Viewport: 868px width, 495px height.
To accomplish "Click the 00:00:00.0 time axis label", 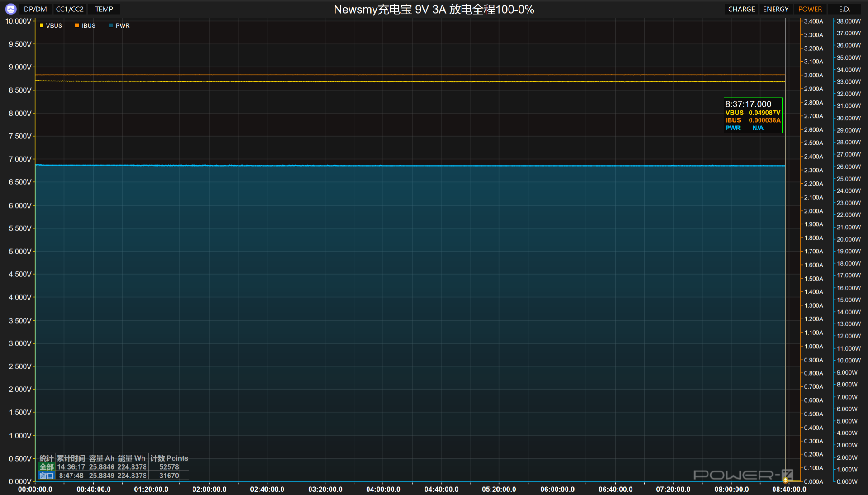I will coord(35,490).
